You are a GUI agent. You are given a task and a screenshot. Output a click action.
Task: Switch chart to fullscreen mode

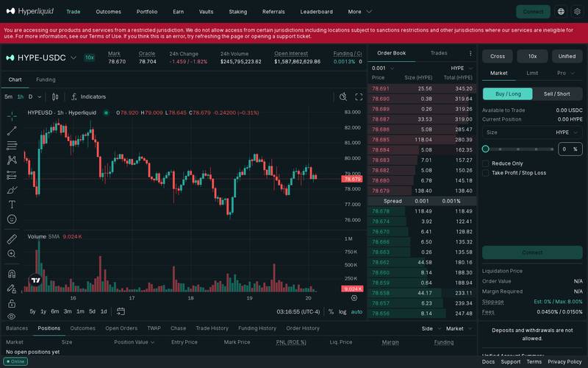click(359, 97)
